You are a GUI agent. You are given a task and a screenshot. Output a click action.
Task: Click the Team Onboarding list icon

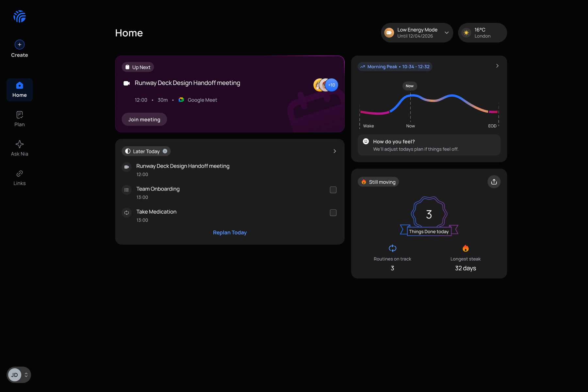click(126, 190)
